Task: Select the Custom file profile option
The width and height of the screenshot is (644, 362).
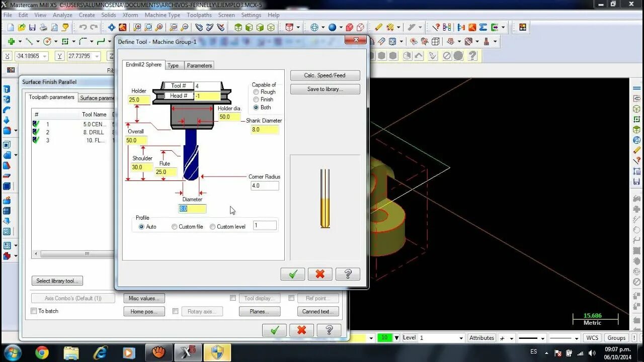Action: tap(175, 227)
